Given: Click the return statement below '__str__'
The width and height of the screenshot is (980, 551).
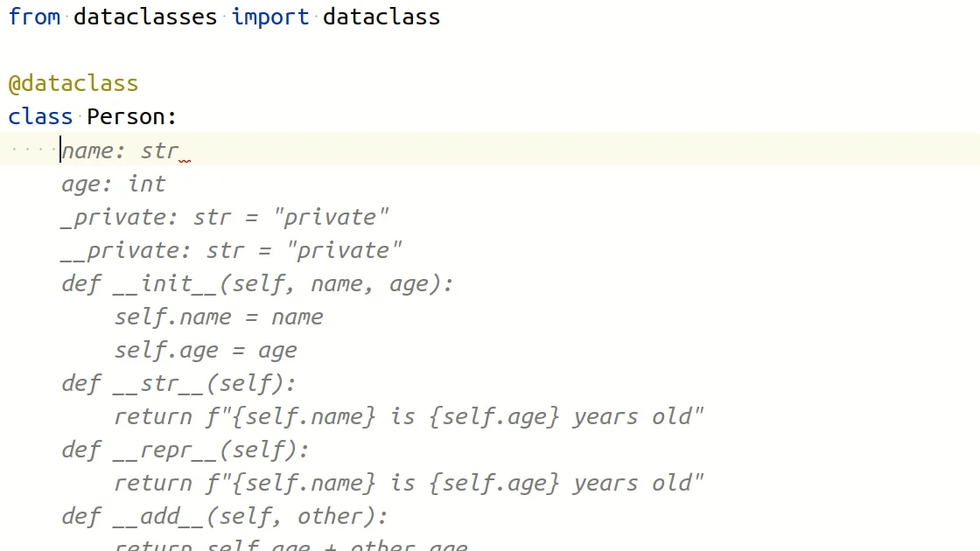Looking at the screenshot, I should coord(409,416).
